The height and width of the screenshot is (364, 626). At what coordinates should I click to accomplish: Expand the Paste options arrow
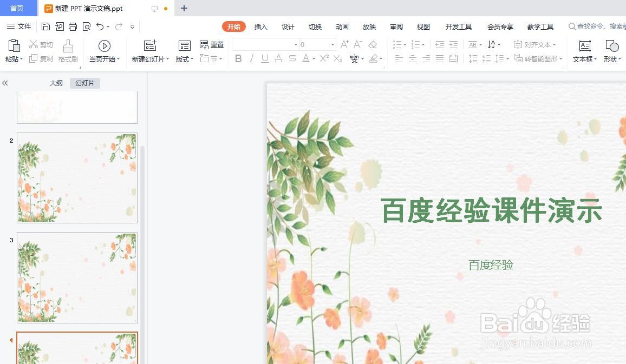[21, 59]
